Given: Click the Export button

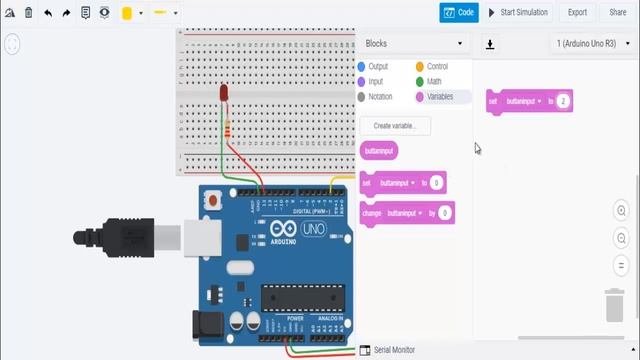Looking at the screenshot, I should [577, 13].
